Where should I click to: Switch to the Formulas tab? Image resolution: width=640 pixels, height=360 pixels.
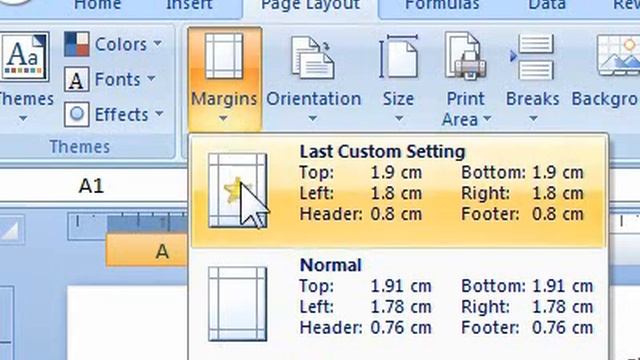[442, 5]
